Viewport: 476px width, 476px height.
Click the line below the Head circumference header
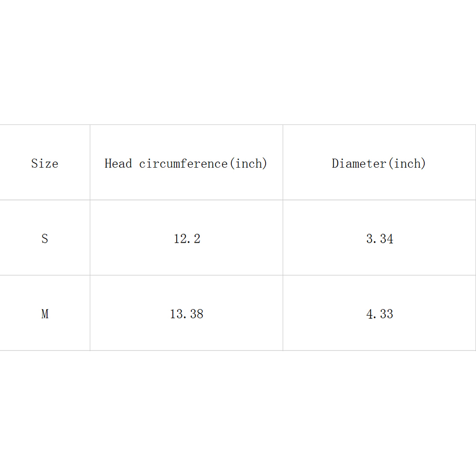tap(186, 200)
